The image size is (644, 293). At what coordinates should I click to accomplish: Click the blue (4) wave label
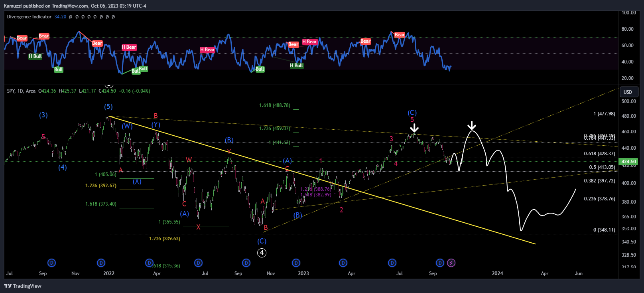click(x=63, y=167)
